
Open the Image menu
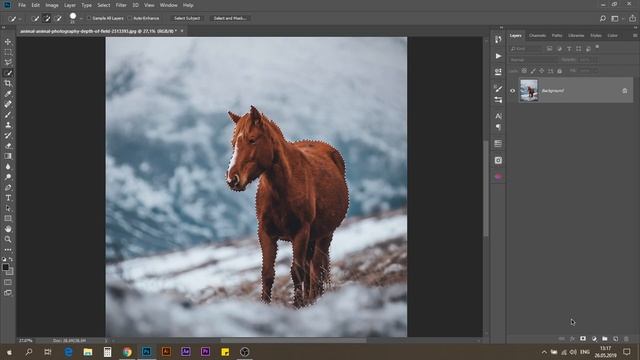point(52,5)
